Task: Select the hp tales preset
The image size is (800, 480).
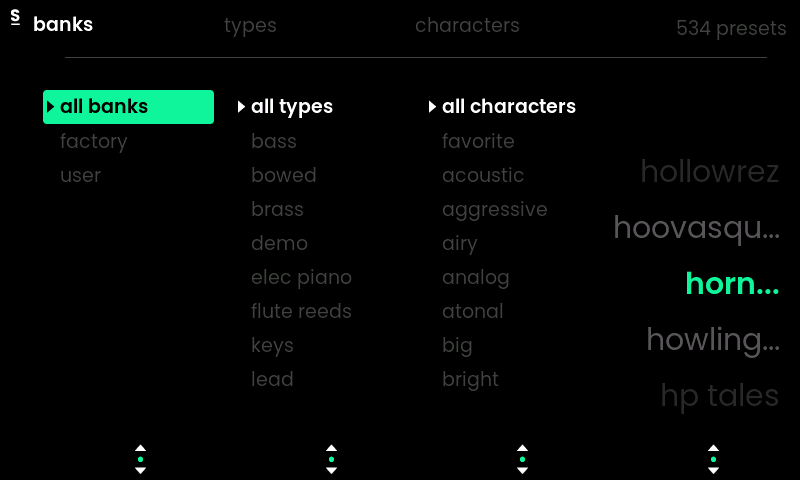Action: 719,395
